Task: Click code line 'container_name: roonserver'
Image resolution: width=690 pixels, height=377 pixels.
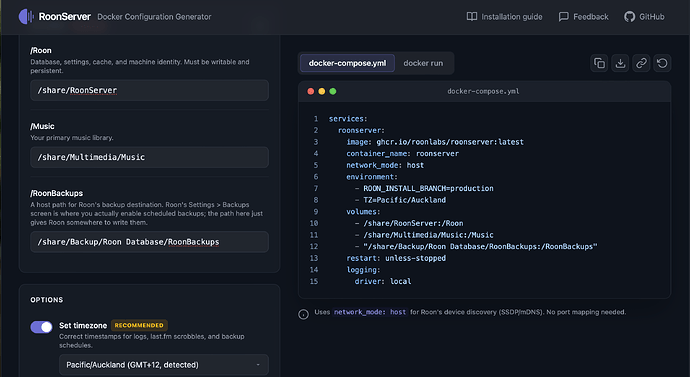Action: click(402, 154)
